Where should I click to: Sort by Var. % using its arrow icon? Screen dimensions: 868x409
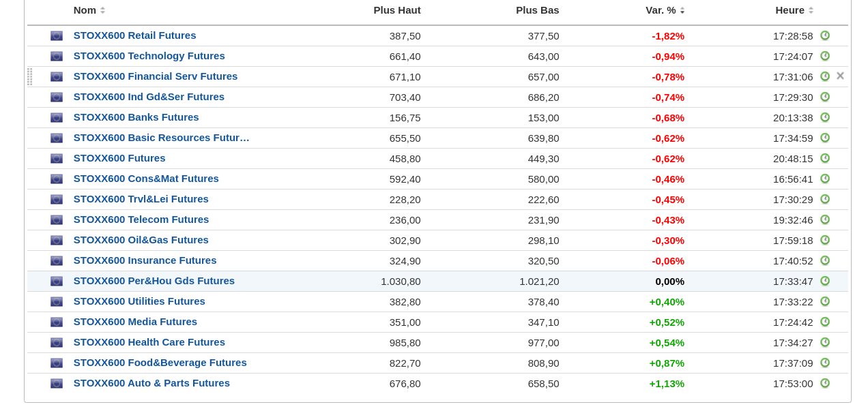pos(682,10)
